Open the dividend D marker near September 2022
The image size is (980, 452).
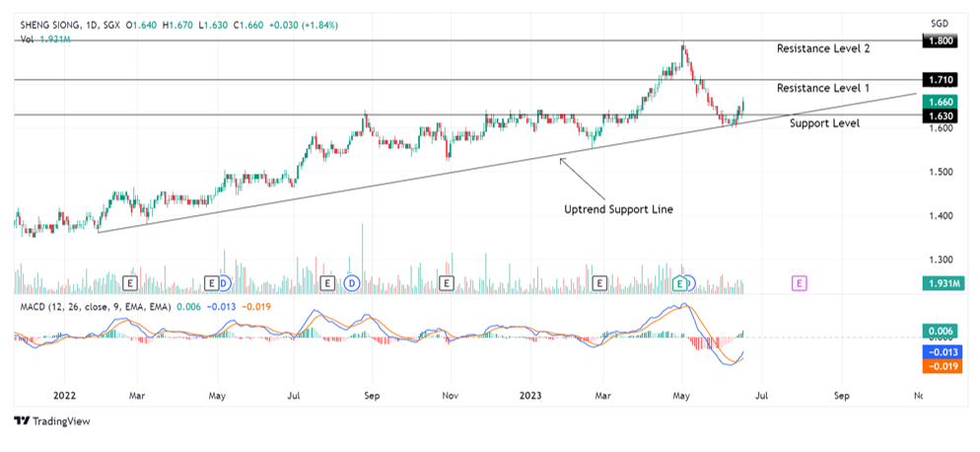click(352, 283)
